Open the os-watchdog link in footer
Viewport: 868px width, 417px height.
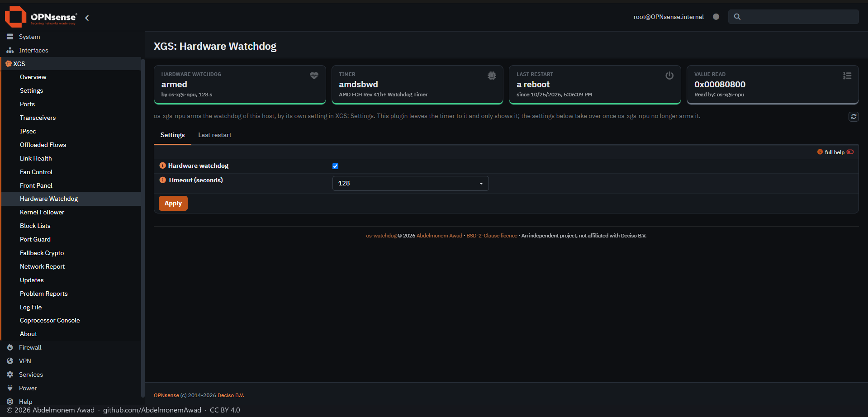(x=381, y=236)
